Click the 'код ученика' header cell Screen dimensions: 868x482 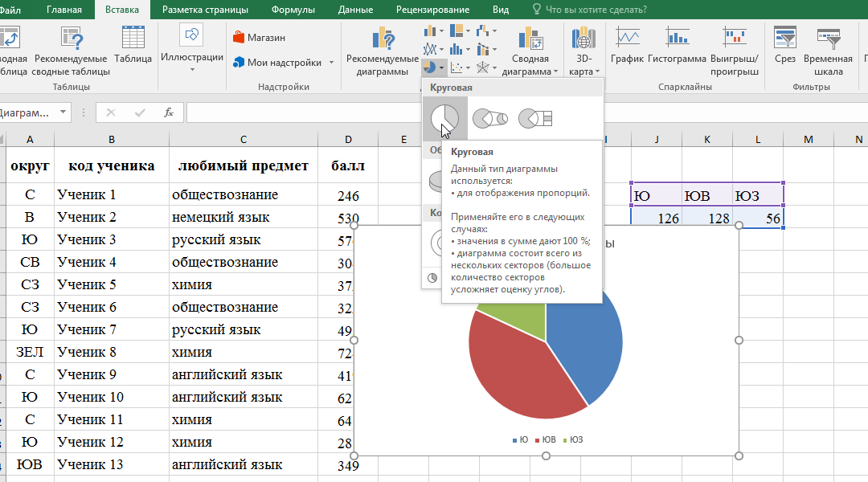pyautogui.click(x=111, y=165)
